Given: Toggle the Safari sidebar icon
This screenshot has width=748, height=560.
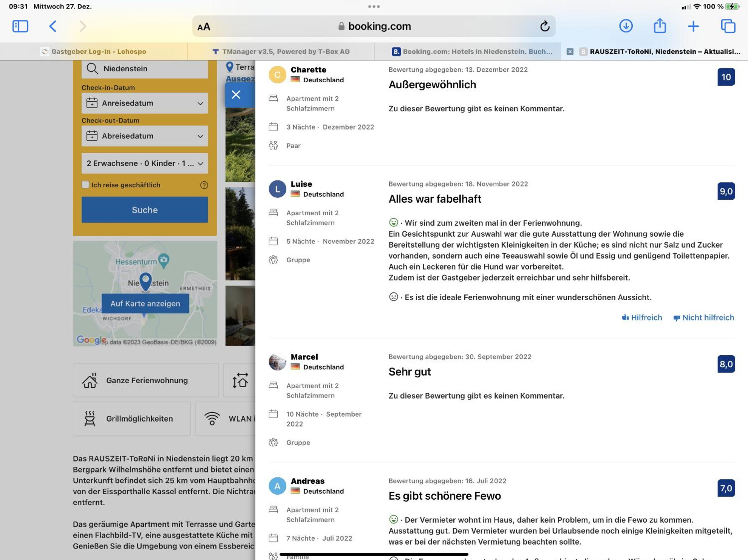Looking at the screenshot, I should click(x=20, y=26).
